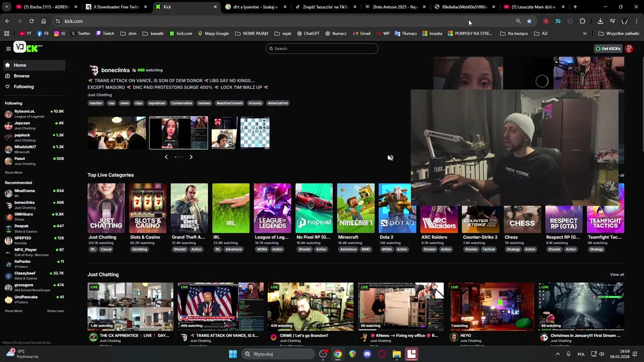This screenshot has height=362, width=644.
Task: Select Home in Kick sidebar
Action: (34, 65)
